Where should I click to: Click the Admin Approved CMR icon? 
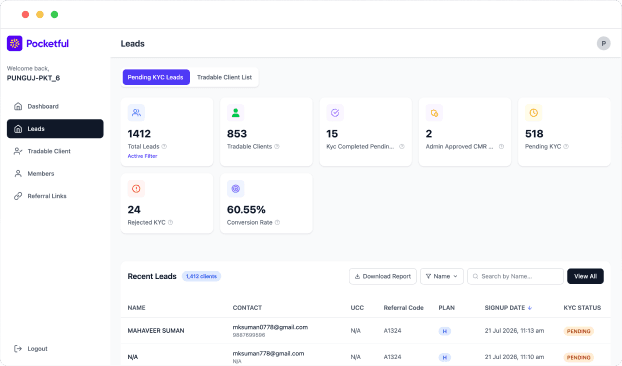coord(434,113)
